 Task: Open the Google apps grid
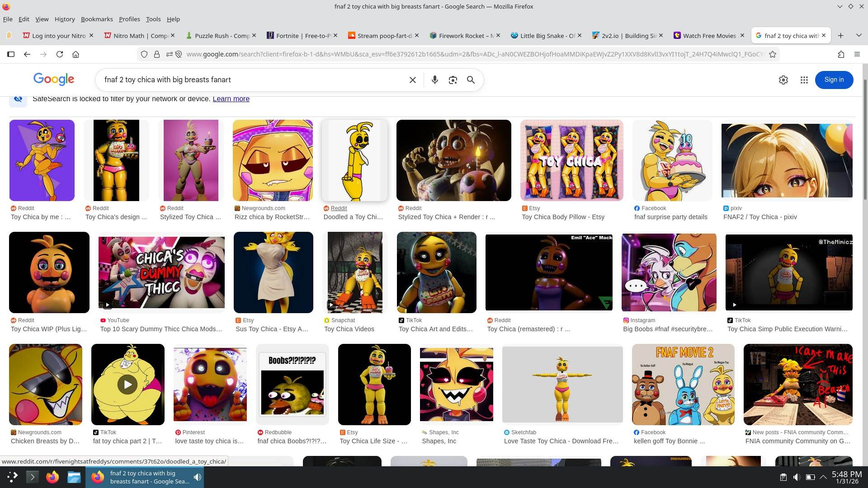[804, 80]
